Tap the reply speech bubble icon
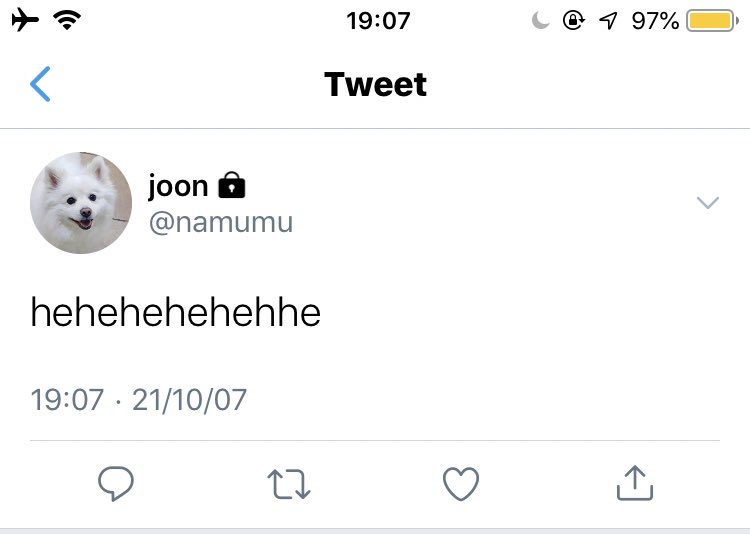This screenshot has width=750, height=534. [116, 483]
